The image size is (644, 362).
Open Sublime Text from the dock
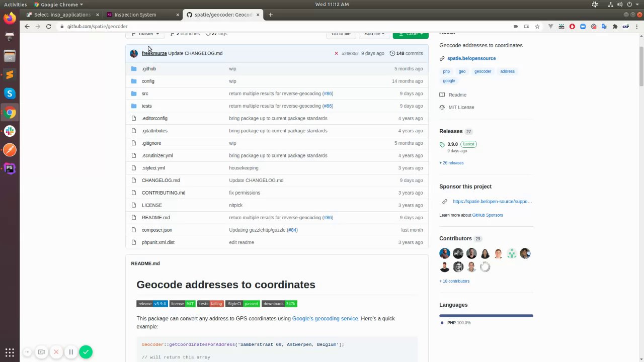(x=10, y=74)
